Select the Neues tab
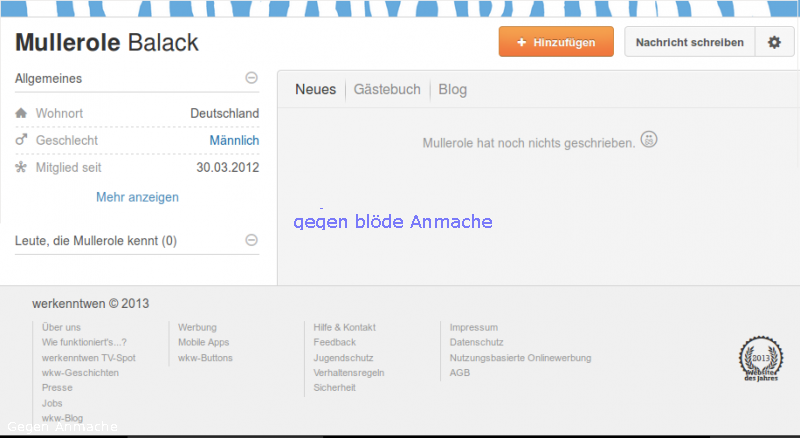 (315, 90)
